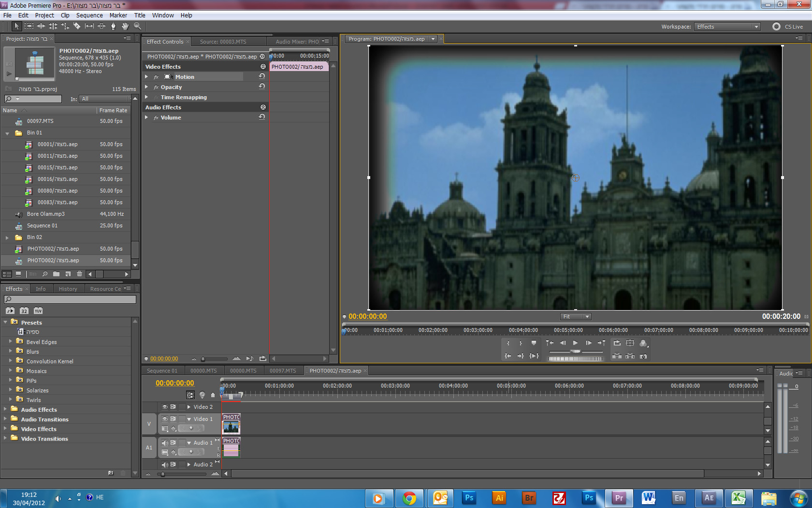Image resolution: width=812 pixels, height=508 pixels.
Task: Expand the Opacity effect properties
Action: [x=146, y=87]
